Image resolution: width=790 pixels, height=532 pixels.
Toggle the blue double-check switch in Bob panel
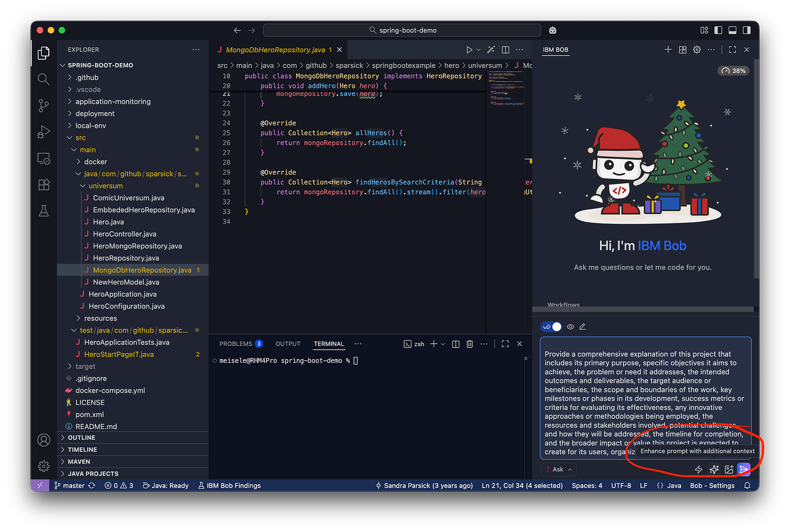click(x=551, y=326)
